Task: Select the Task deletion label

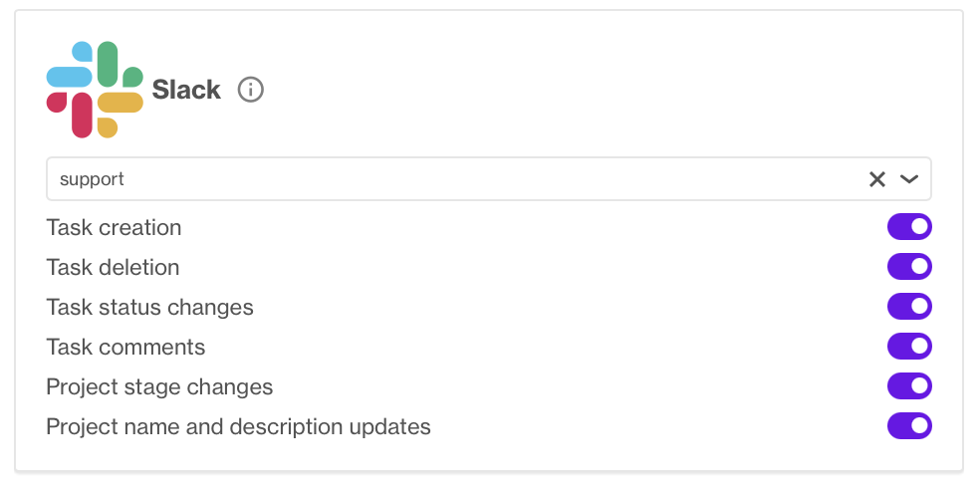Action: [114, 268]
